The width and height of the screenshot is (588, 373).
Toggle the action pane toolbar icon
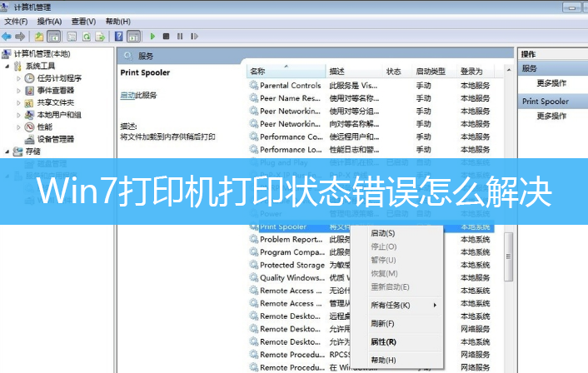134,37
